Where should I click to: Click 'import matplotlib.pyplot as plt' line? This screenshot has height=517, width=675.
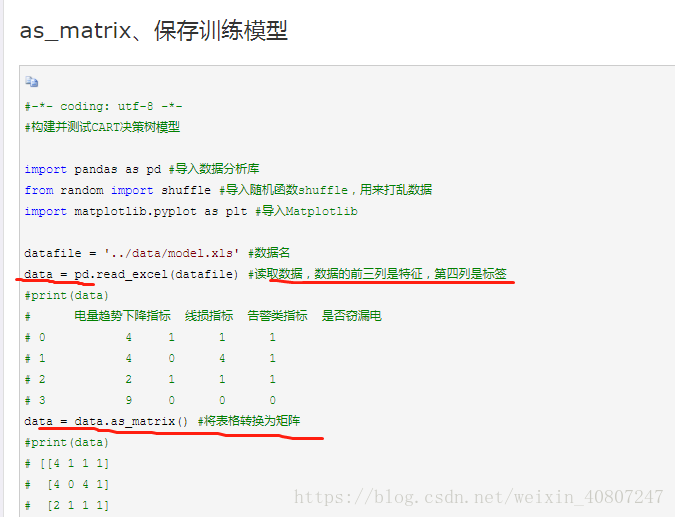coord(136,211)
